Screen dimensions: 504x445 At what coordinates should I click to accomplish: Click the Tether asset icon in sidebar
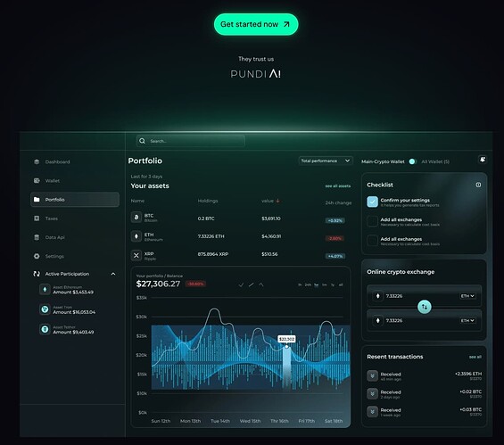pos(45,329)
